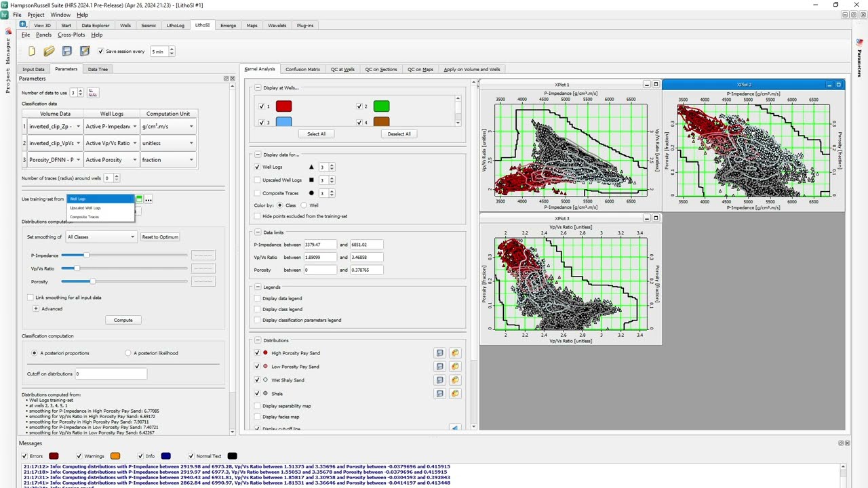
Task: Choose Upscaled Well Logs in training-set list
Action: tap(100, 208)
